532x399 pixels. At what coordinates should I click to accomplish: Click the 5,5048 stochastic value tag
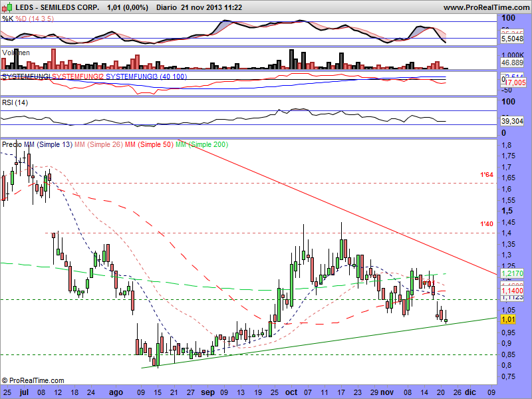pos(512,39)
